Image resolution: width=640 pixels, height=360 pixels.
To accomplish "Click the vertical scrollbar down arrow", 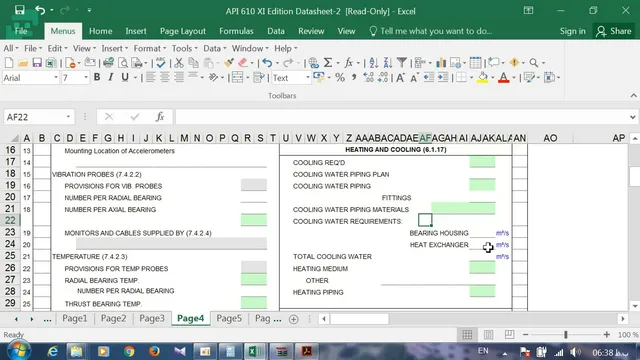I will tap(635, 306).
